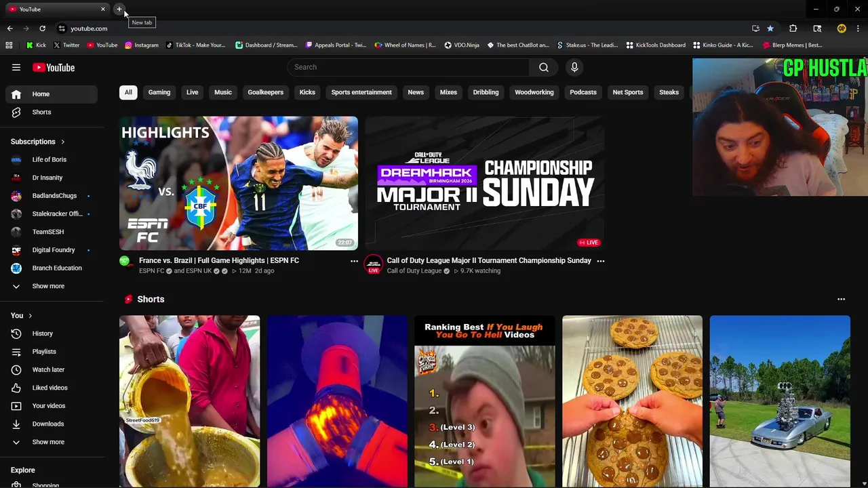
Task: Open the Instagram bookmark
Action: (142, 45)
